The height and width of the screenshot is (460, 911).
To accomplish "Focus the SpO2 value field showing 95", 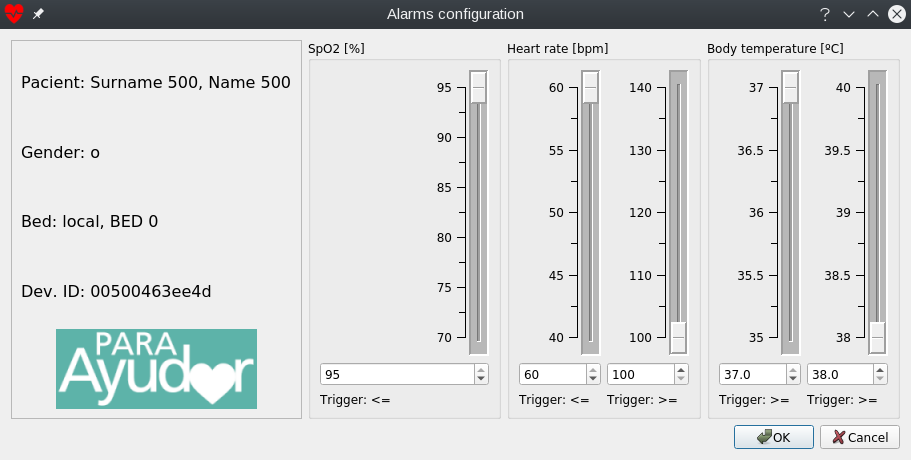I will tap(397, 375).
